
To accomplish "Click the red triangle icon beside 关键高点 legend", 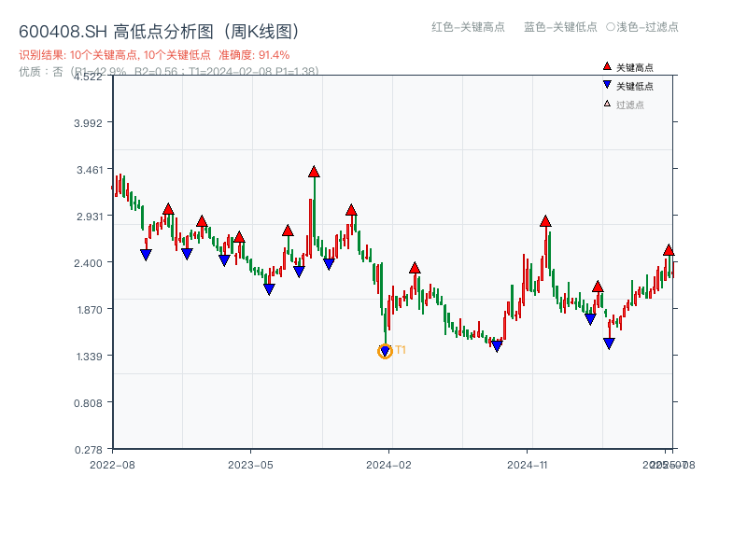I will pyautogui.click(x=607, y=66).
